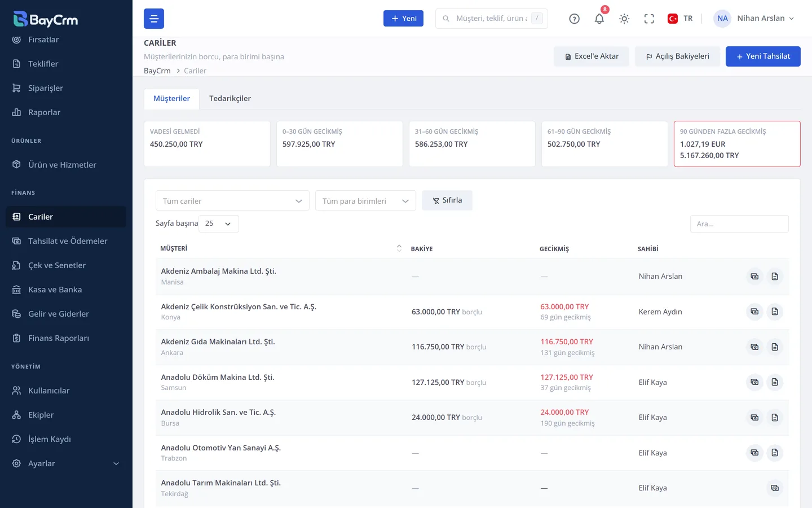Click the Yeni button
812x508 pixels.
(x=403, y=19)
